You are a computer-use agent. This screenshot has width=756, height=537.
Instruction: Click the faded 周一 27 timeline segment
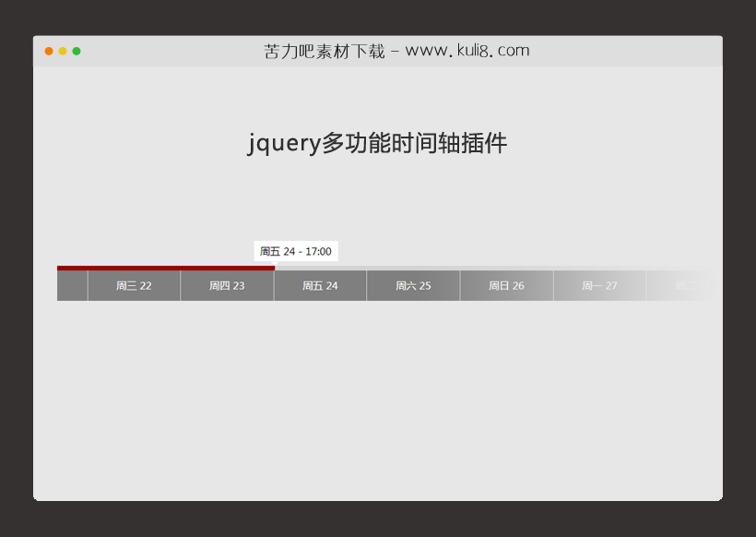point(599,285)
